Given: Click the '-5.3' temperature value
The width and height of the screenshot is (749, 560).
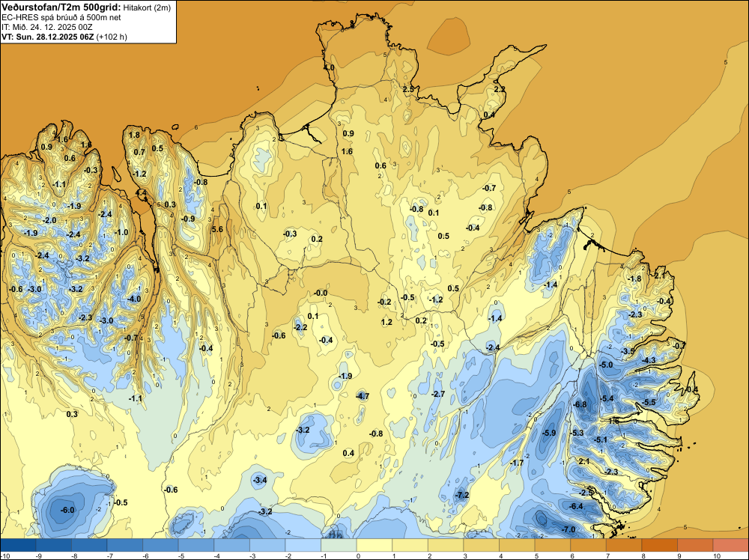Looking at the screenshot, I should point(577,433).
